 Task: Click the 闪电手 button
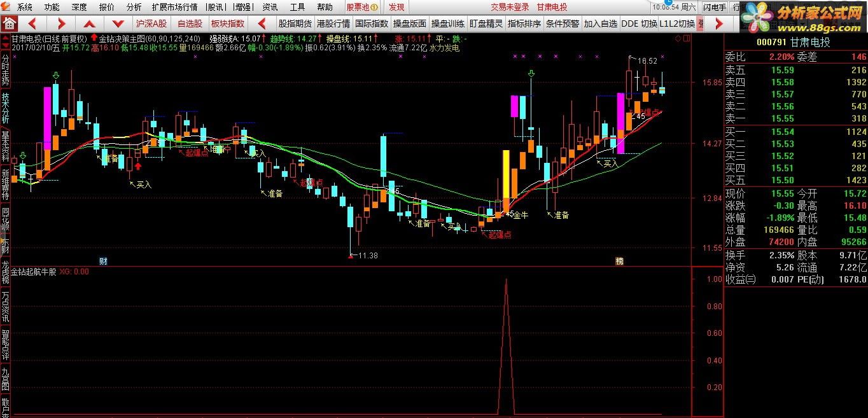714,7
